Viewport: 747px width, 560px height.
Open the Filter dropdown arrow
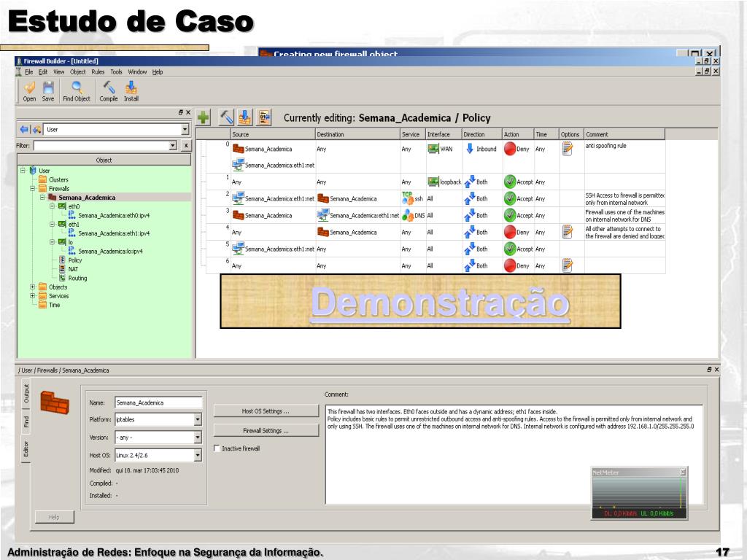173,146
